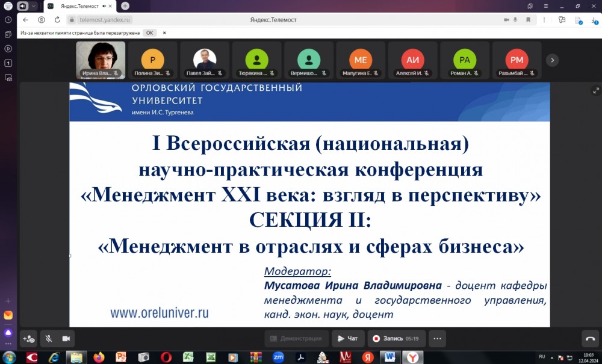The image size is (602, 364).
Task: Dismiss the page reload notice with OK
Action: click(149, 32)
